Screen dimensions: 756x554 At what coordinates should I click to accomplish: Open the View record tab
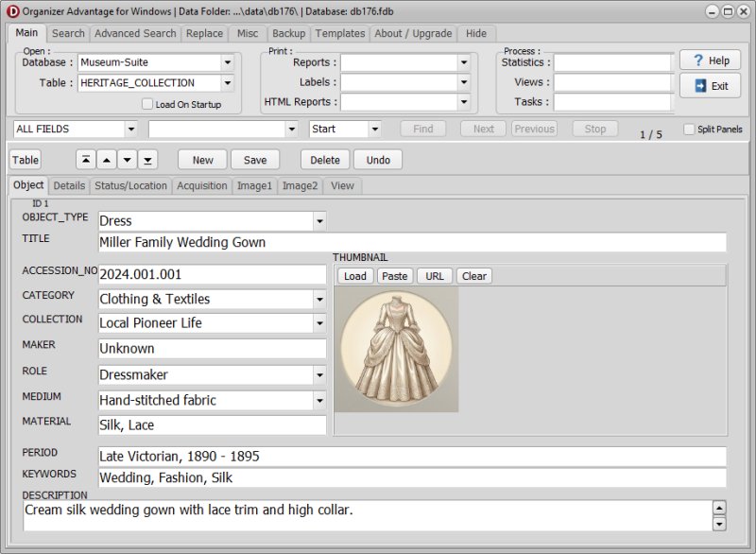[342, 185]
